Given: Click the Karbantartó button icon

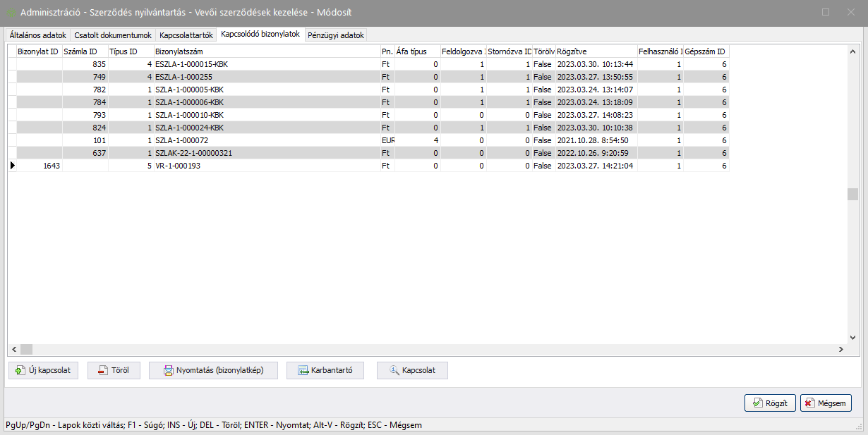Looking at the screenshot, I should (303, 370).
